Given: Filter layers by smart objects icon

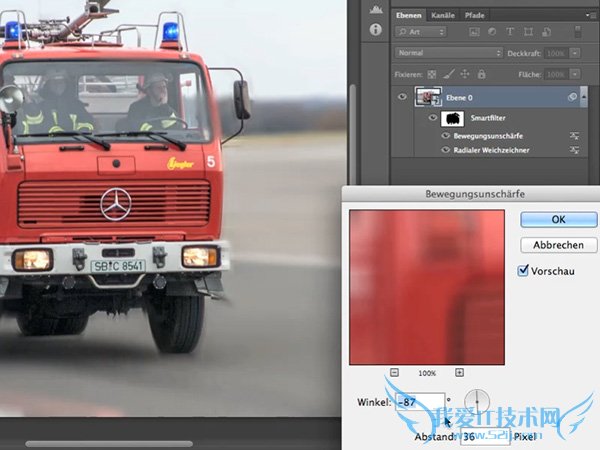Looking at the screenshot, I should tap(546, 32).
